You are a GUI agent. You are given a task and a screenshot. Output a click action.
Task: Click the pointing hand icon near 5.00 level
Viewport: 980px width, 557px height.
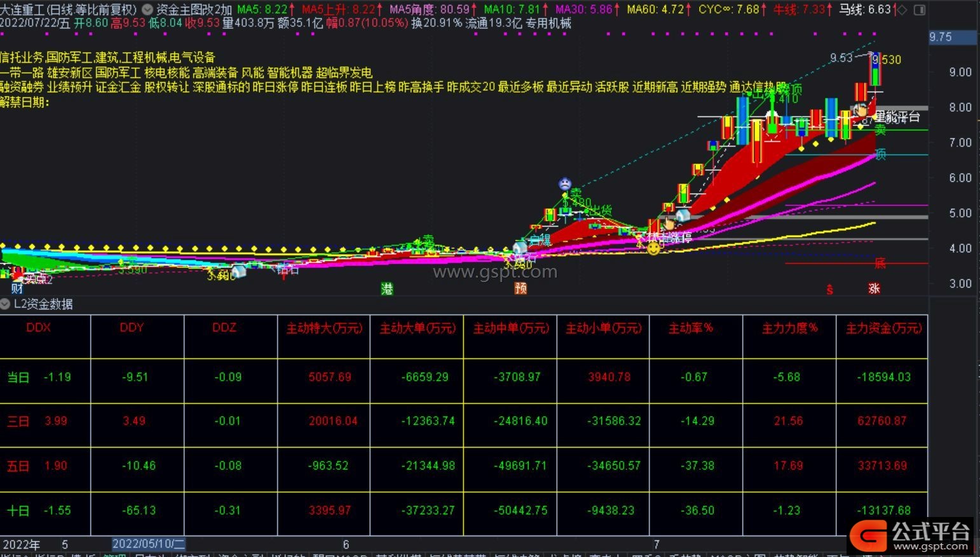[x=669, y=224]
